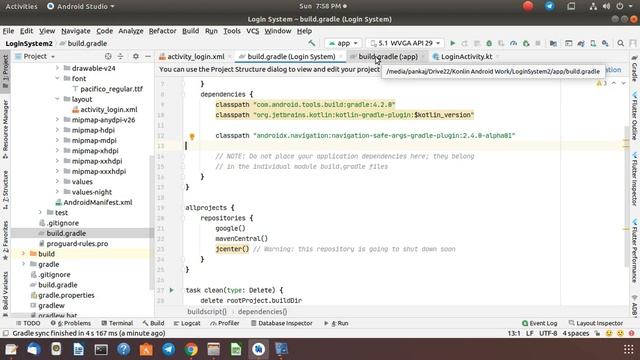Collapse the font folder
The width and height of the screenshot is (640, 360).
coord(58,78)
